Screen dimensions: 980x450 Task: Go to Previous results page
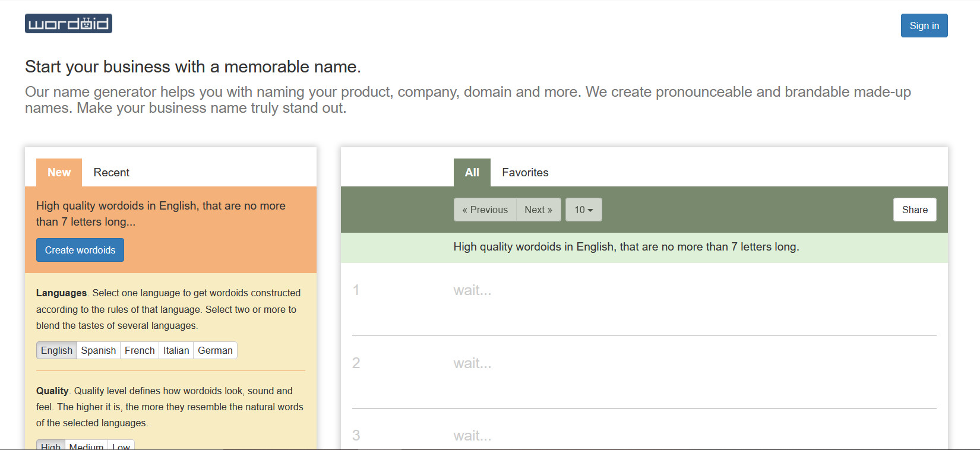485,210
